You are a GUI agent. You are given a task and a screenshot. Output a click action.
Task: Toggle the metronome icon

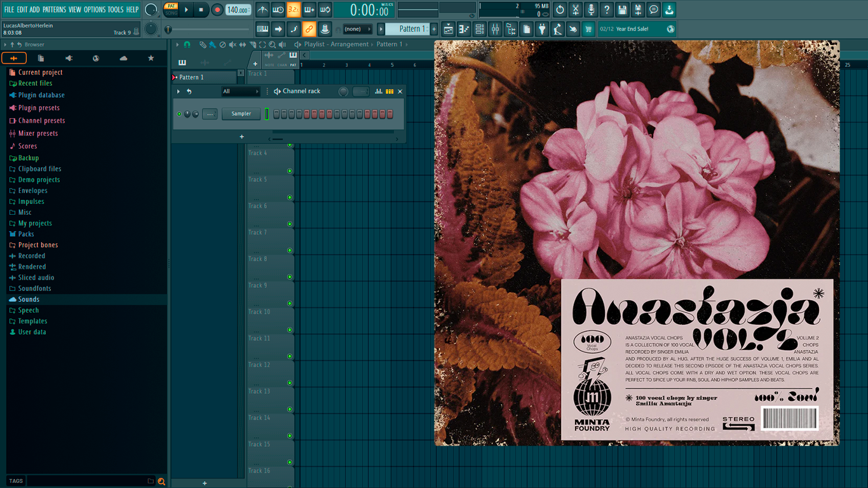coord(262,10)
